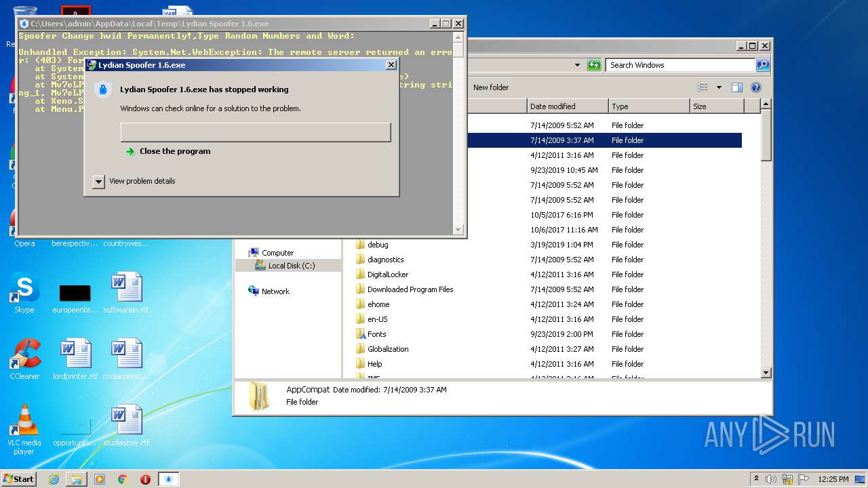Click the search magnifier button in Explorer
The width and height of the screenshot is (868, 488).
(x=763, y=65)
